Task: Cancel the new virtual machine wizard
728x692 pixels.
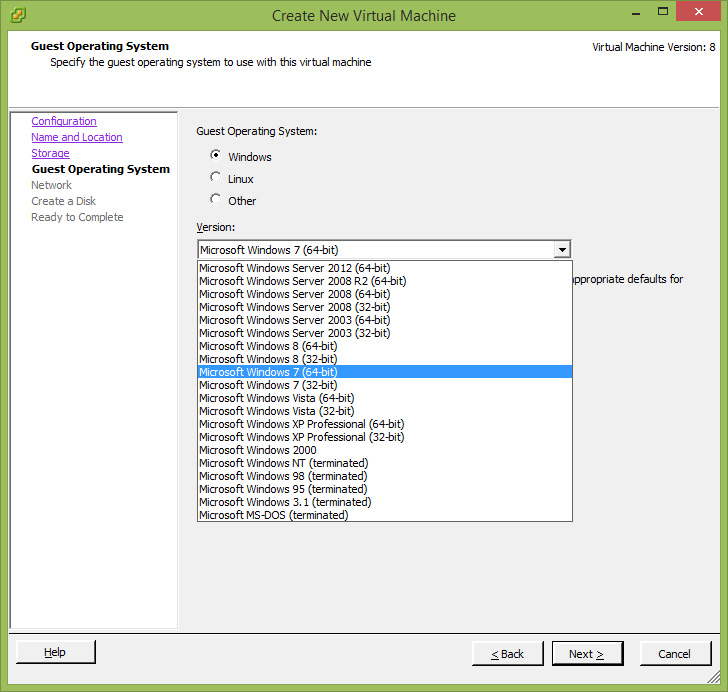Action: [675, 654]
